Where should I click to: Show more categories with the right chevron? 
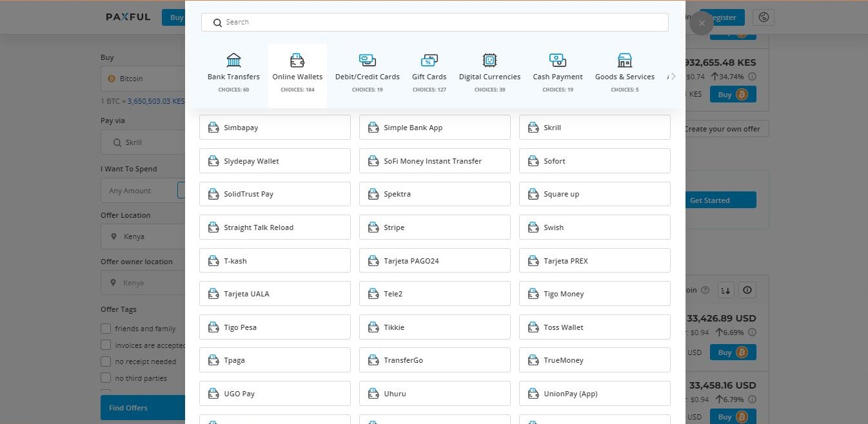tap(673, 76)
